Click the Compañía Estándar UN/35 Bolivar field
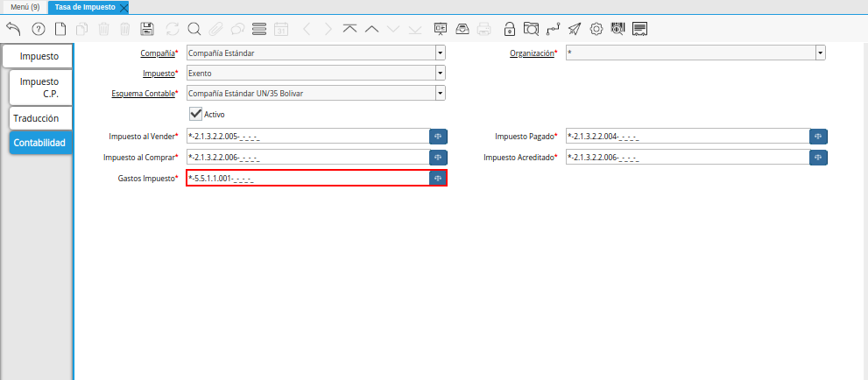Screen dimensions: 868x380 pos(311,93)
